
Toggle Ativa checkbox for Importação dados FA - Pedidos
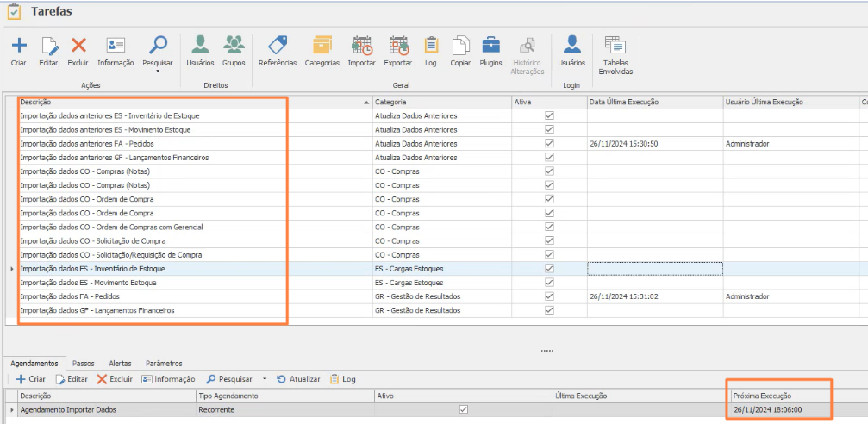click(x=549, y=296)
